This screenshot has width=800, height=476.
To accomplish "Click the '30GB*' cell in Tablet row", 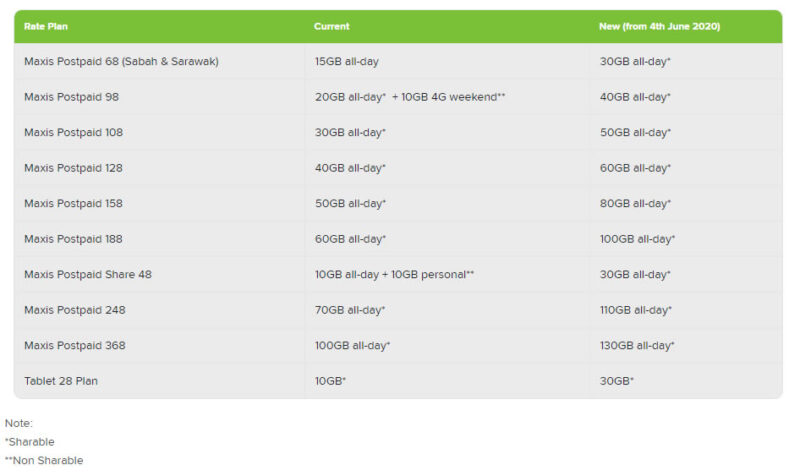I will [616, 381].
